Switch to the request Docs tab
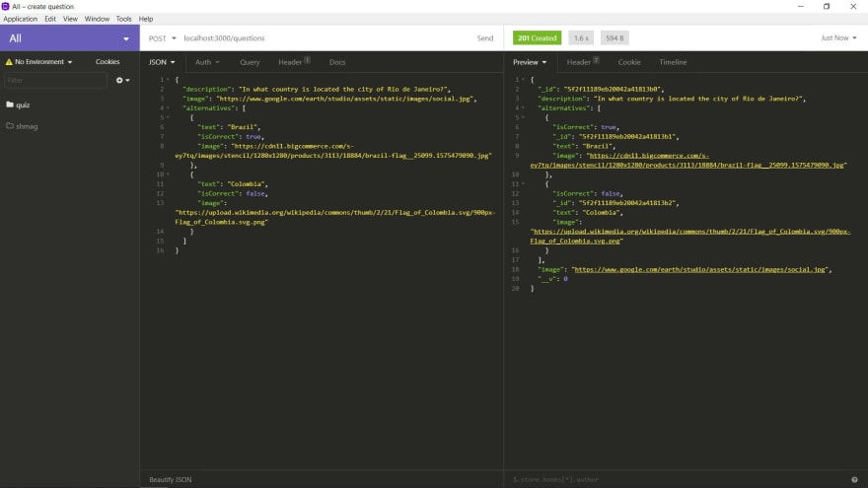This screenshot has width=868, height=488. [337, 62]
